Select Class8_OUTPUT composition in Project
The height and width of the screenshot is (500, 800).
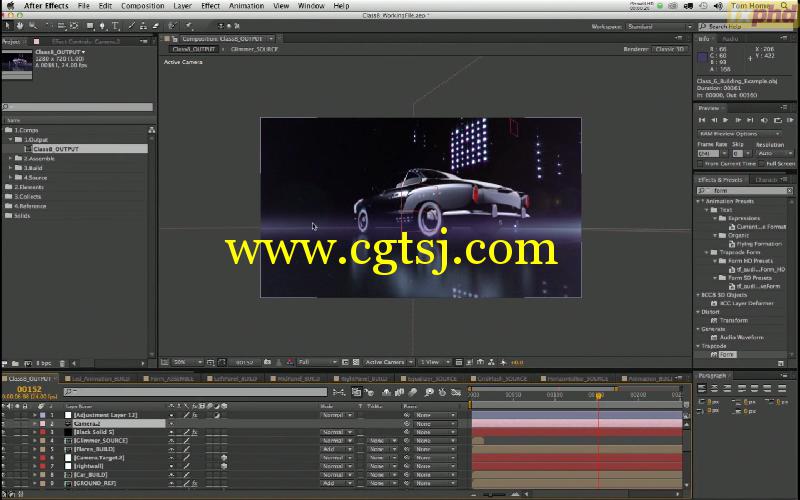(x=56, y=149)
